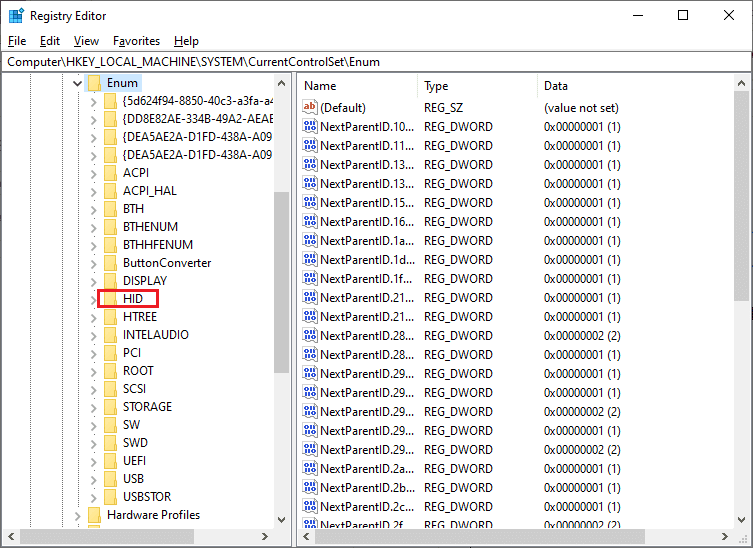Click the STORAGE folder icon
The width and height of the screenshot is (753, 548).
click(110, 407)
